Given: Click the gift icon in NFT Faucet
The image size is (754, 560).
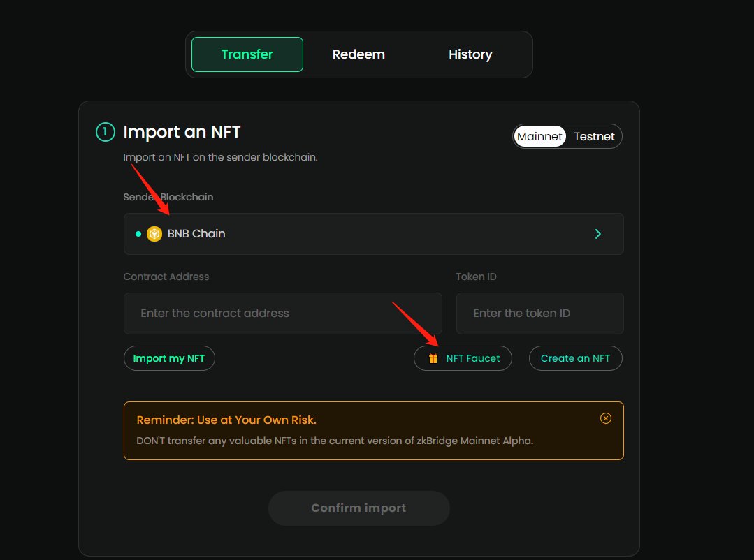Looking at the screenshot, I should (433, 358).
